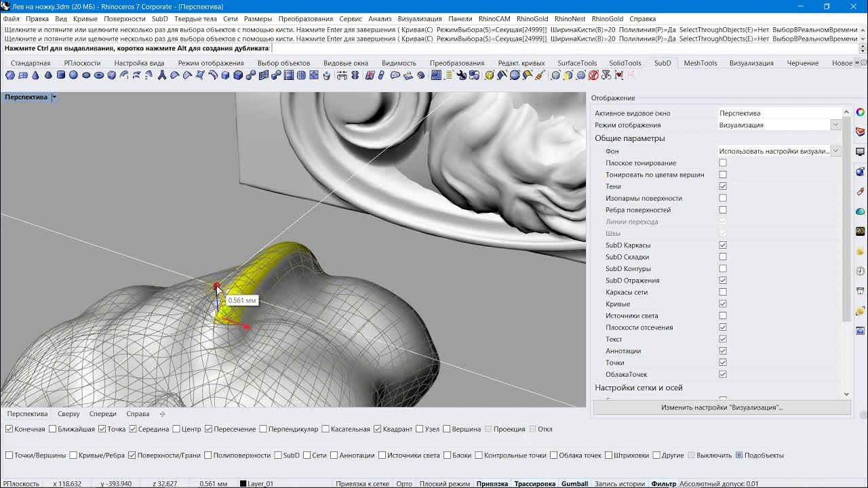Disable the Тени shadows checkbox
868x488 pixels.
723,186
